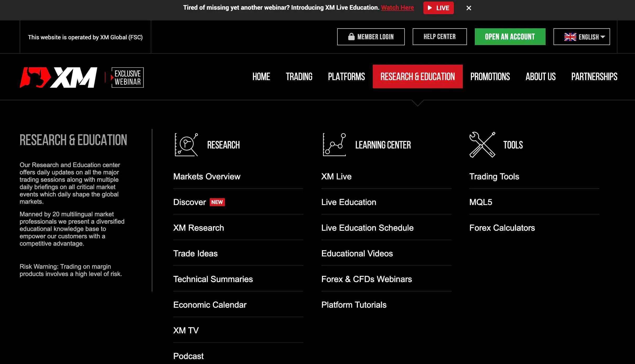Image resolution: width=635 pixels, height=364 pixels.
Task: Open the Trading menu
Action: coord(299,76)
